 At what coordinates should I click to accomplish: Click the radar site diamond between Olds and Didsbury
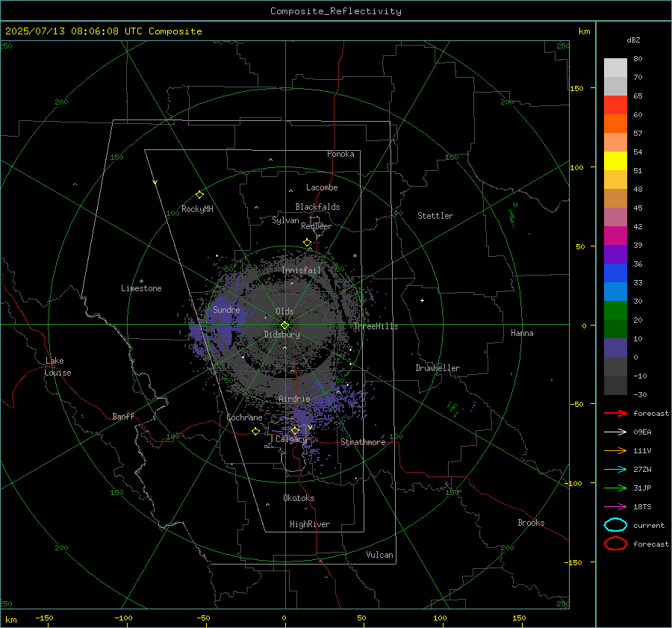[285, 326]
